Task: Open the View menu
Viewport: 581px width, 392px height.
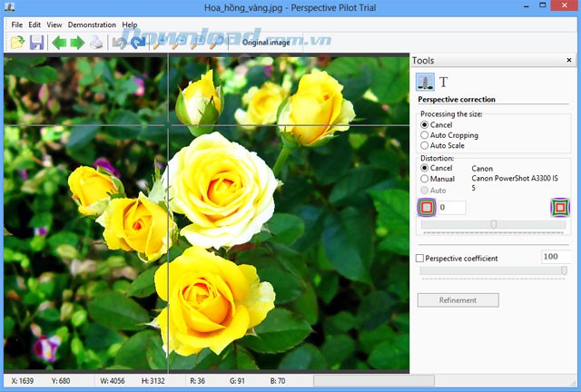Action: click(x=54, y=24)
